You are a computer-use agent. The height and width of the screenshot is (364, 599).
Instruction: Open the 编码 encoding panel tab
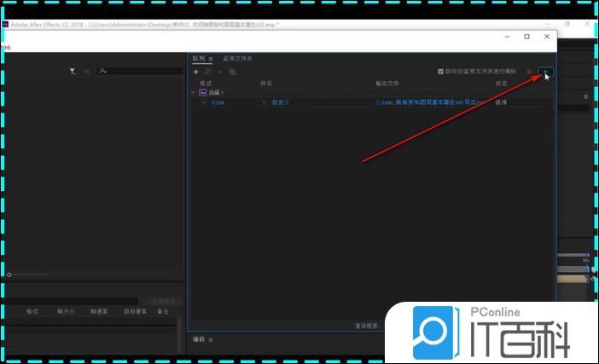pos(199,339)
